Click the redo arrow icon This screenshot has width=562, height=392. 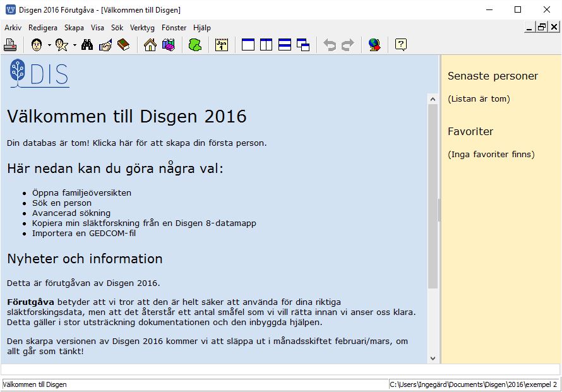pyautogui.click(x=348, y=45)
